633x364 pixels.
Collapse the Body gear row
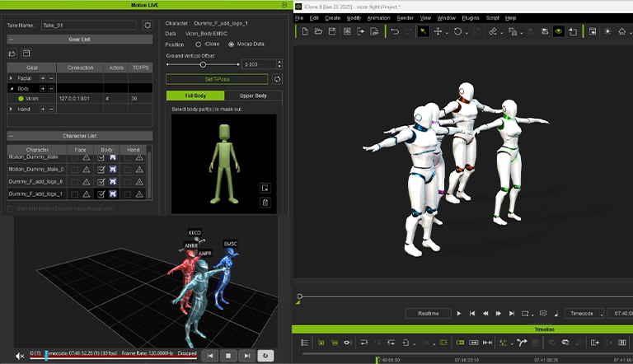coord(12,87)
